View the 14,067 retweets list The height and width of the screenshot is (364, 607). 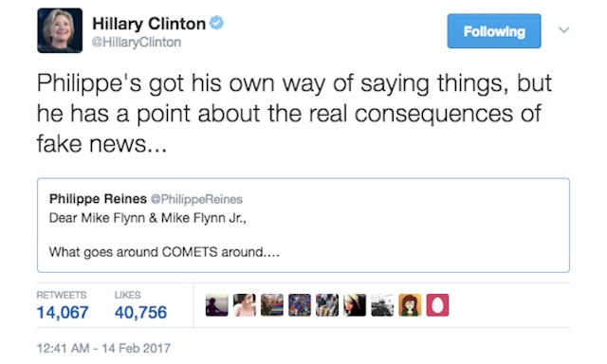63,305
